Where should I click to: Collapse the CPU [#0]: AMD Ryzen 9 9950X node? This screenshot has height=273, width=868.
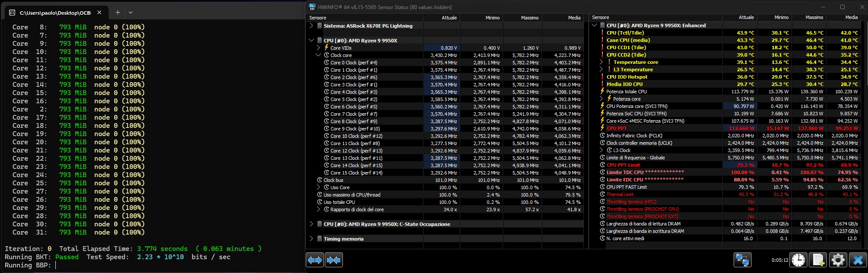(x=311, y=41)
